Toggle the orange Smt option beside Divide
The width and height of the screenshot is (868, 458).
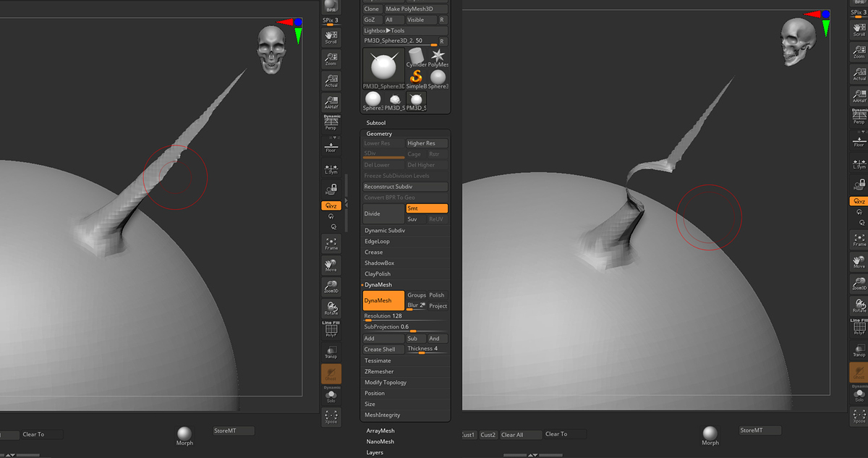[427, 208]
